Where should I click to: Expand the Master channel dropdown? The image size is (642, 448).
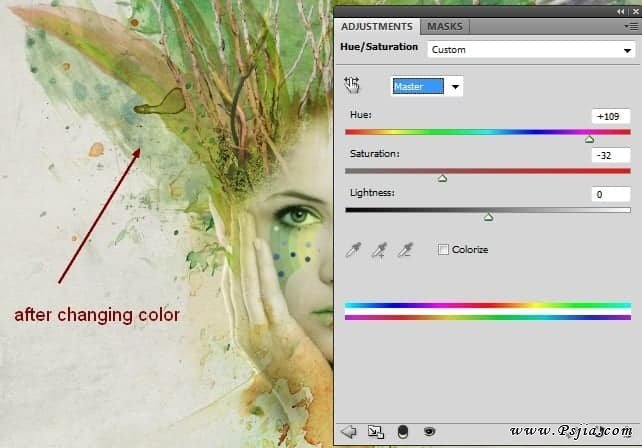[x=427, y=87]
